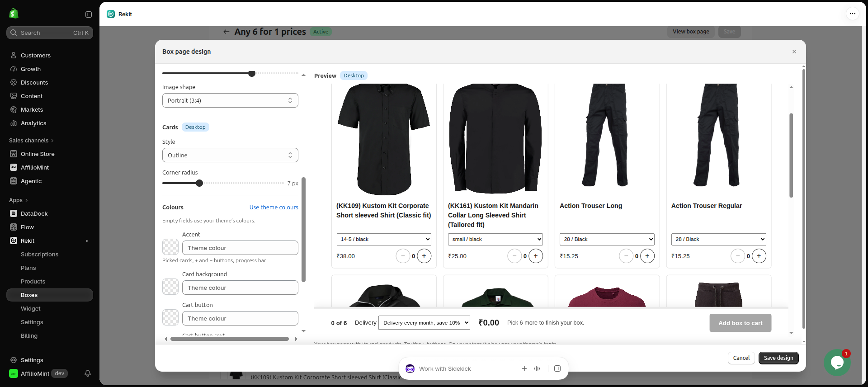
Task: Open the Customers section icon
Action: 14,55
